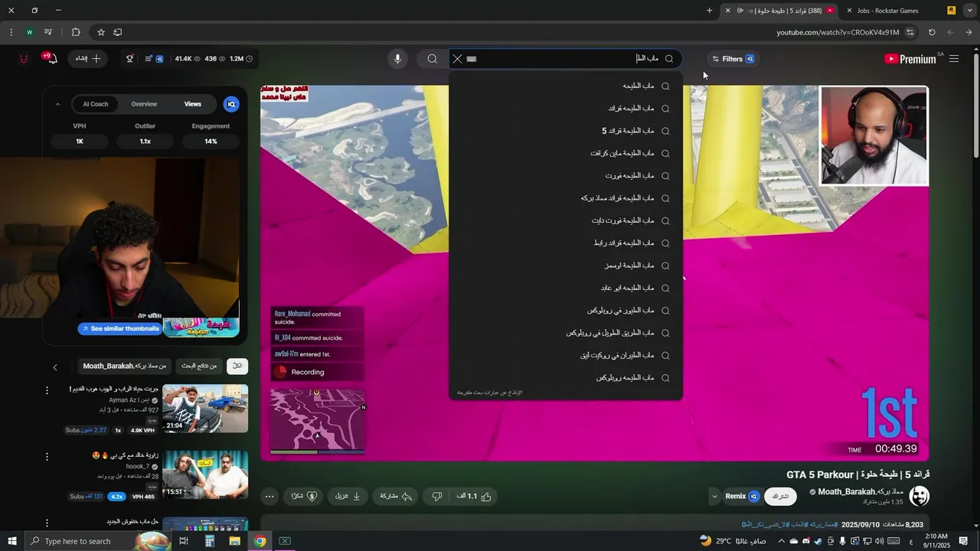Image resolution: width=980 pixels, height=551 pixels.
Task: Click the page scrollbar on the right edge
Action: click(x=975, y=107)
